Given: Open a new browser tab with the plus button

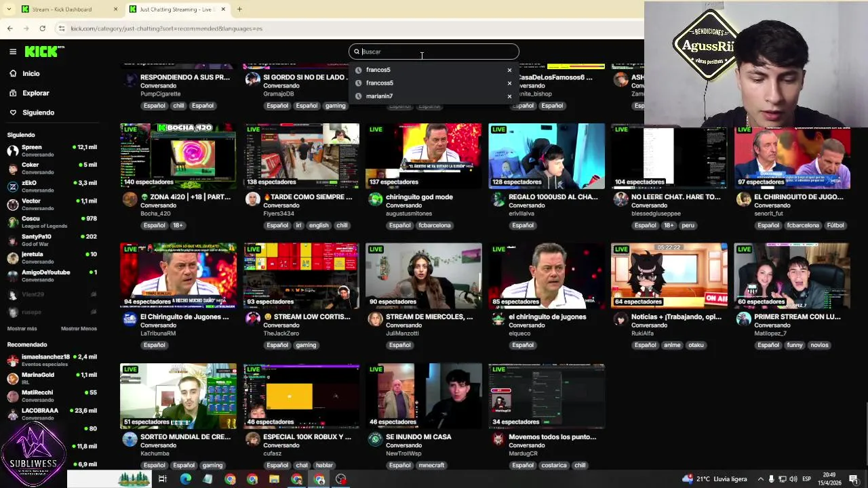Looking at the screenshot, I should [x=239, y=9].
